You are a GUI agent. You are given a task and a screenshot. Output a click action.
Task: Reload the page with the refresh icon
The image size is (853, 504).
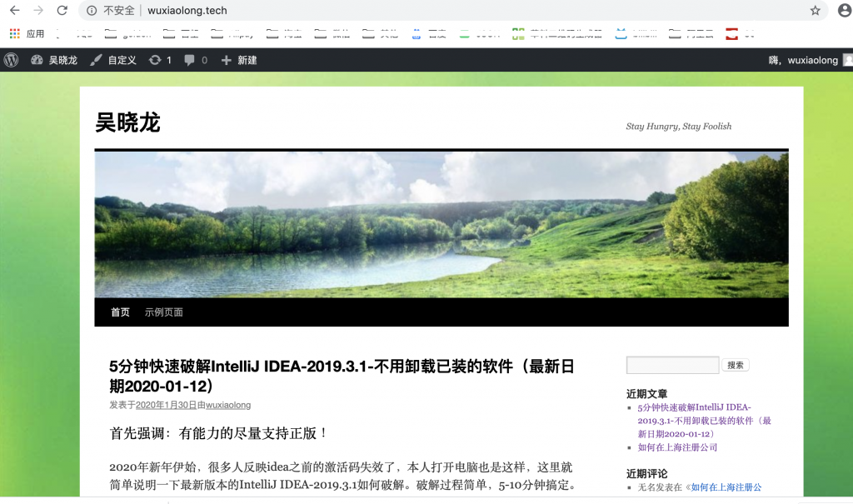coord(62,10)
